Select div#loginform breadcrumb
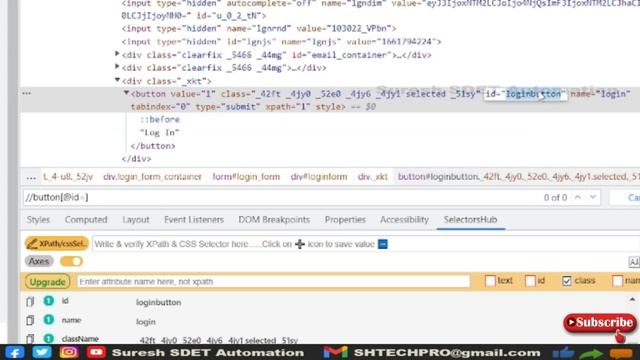This screenshot has height=360, width=640. click(319, 177)
